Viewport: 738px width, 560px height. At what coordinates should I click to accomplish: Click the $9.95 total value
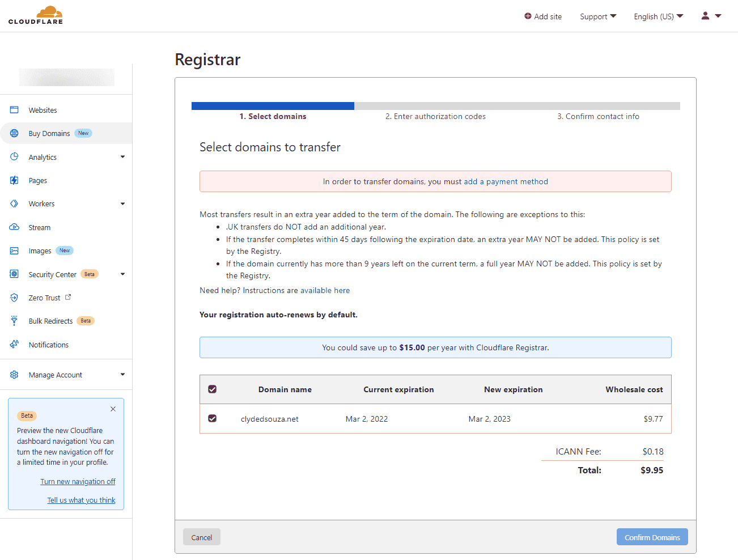(x=652, y=470)
